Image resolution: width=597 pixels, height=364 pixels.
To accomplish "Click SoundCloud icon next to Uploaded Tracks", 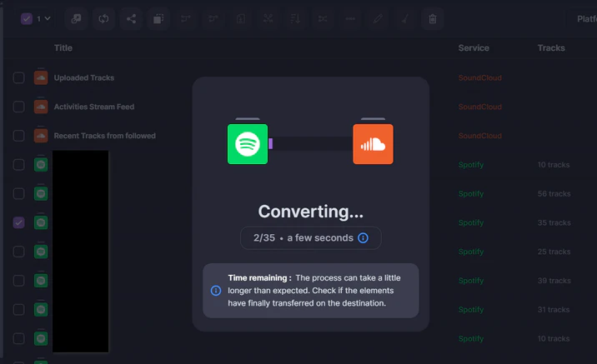I will 41,77.
